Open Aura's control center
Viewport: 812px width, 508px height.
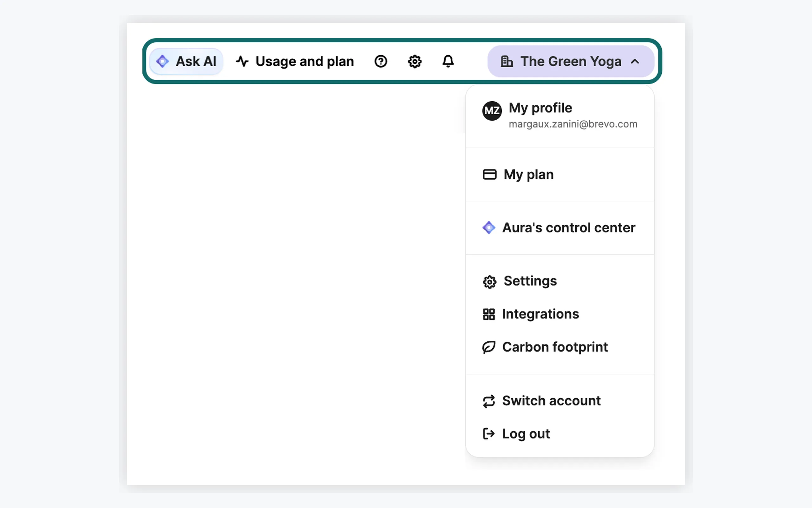tap(560, 228)
